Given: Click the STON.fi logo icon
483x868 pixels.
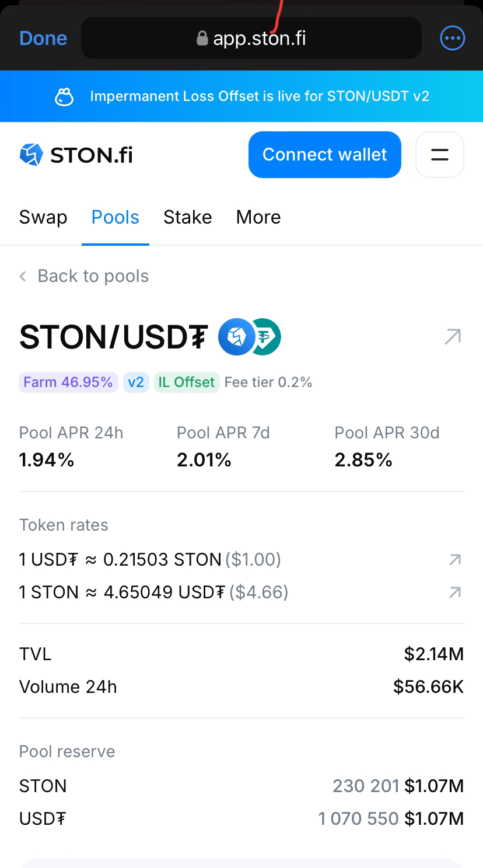Looking at the screenshot, I should point(32,155).
